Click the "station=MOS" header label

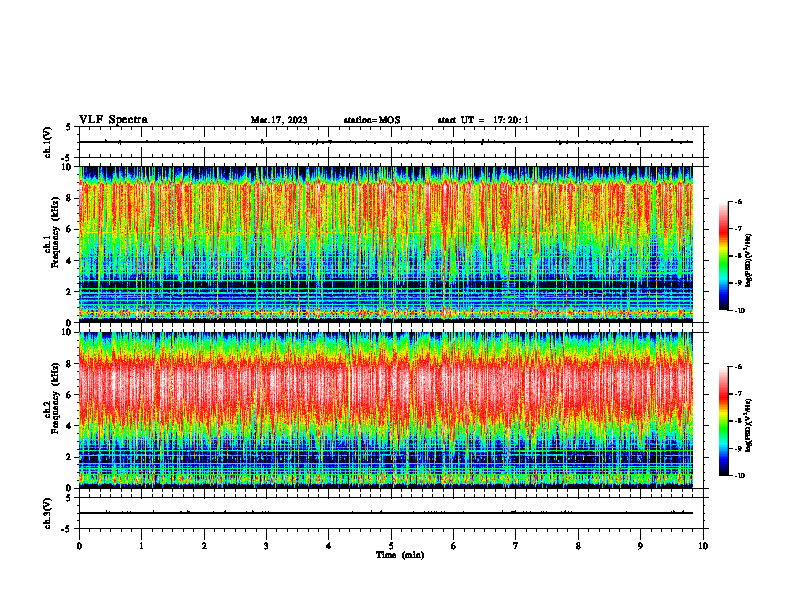tap(372, 120)
